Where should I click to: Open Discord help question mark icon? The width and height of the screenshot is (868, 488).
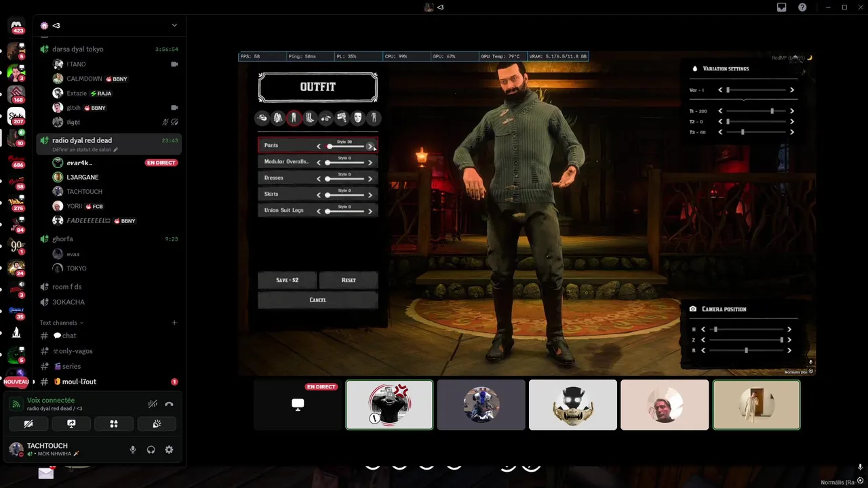pos(802,7)
